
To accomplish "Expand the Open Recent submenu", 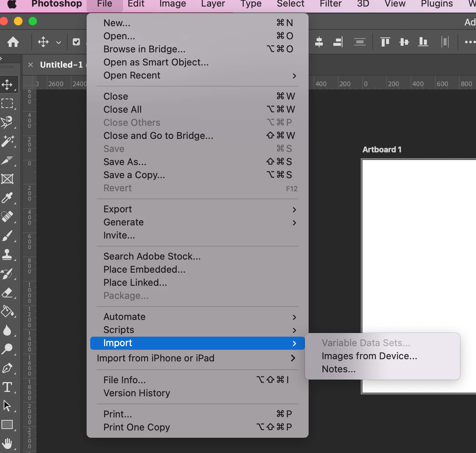I will click(x=198, y=76).
